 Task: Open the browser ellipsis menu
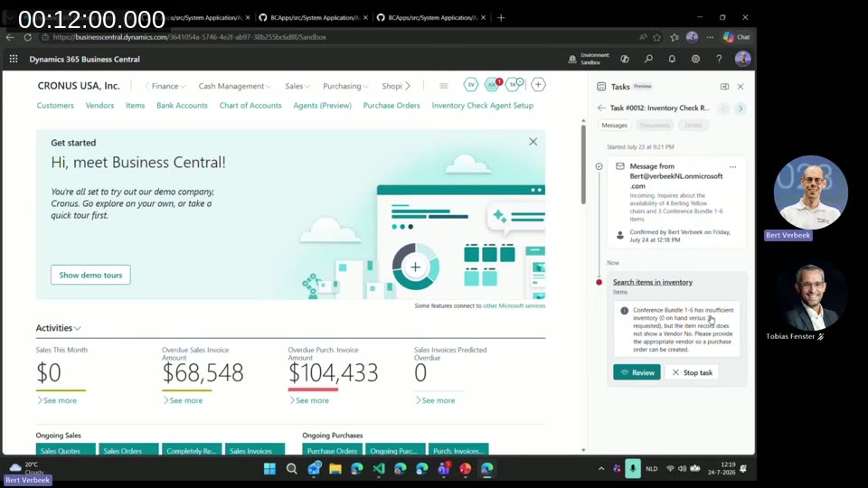pyautogui.click(x=710, y=37)
